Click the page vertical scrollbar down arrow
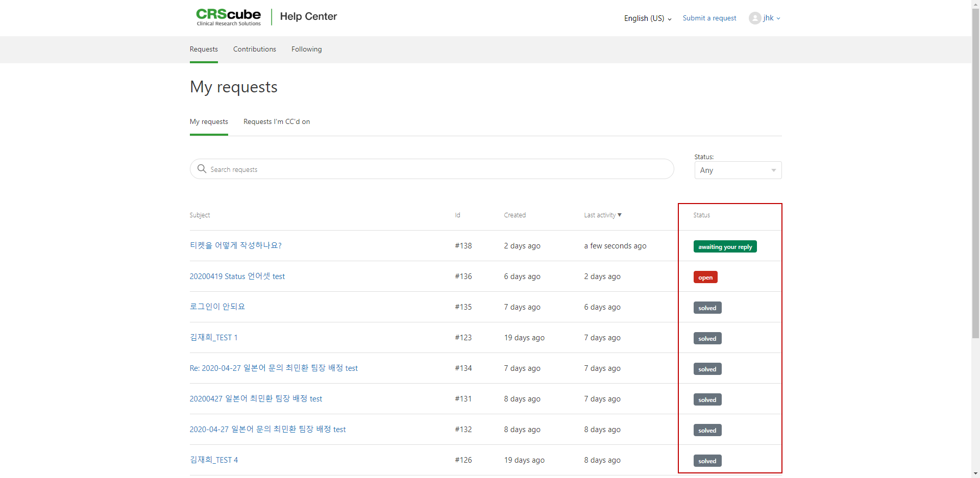This screenshot has height=478, width=980. pyautogui.click(x=975, y=473)
